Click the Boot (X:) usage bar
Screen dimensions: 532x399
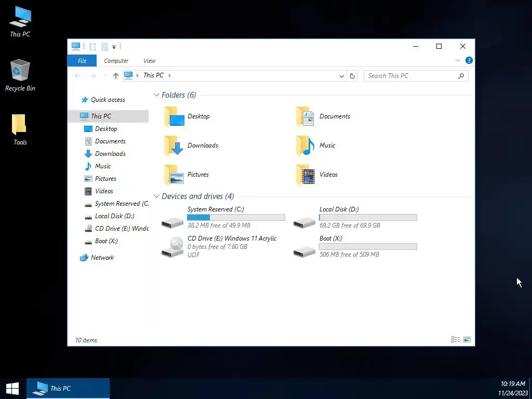point(368,247)
